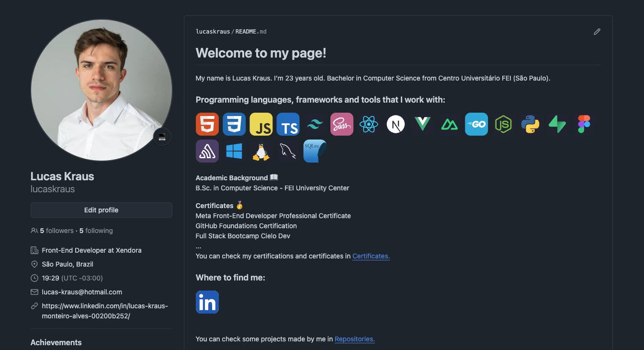Select the HTML5 icon
Image resolution: width=644 pixels, height=350 pixels.
pyautogui.click(x=207, y=124)
